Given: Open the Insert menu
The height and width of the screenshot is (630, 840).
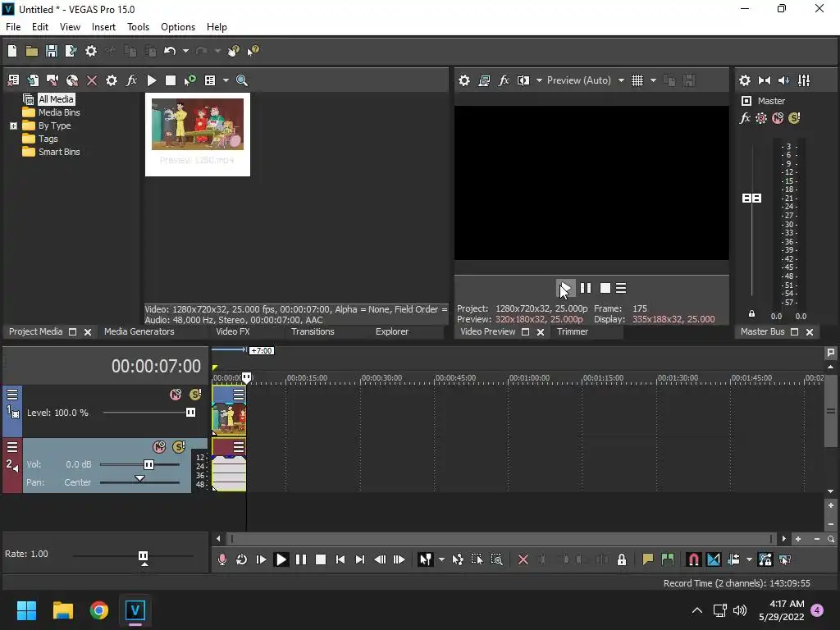Looking at the screenshot, I should point(103,27).
